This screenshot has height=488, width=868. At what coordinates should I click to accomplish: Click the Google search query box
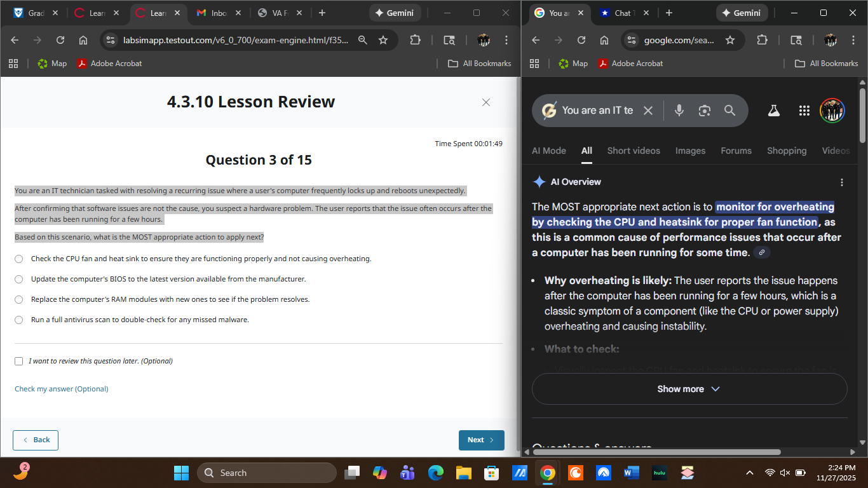(597, 111)
